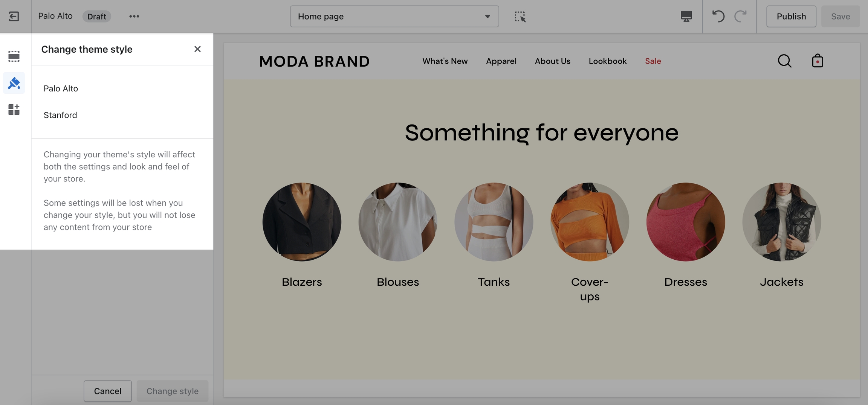Click the exit editor back icon
This screenshot has height=405, width=868.
(x=14, y=16)
